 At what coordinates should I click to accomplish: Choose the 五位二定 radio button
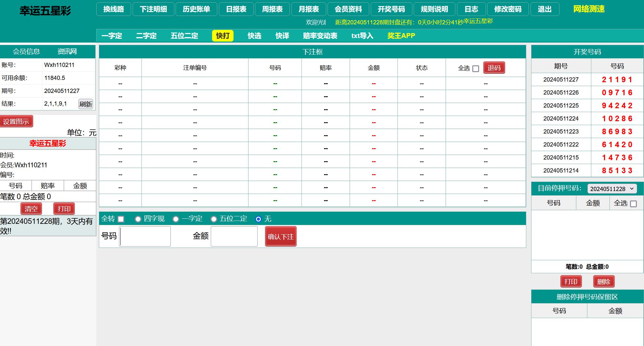[x=214, y=219]
